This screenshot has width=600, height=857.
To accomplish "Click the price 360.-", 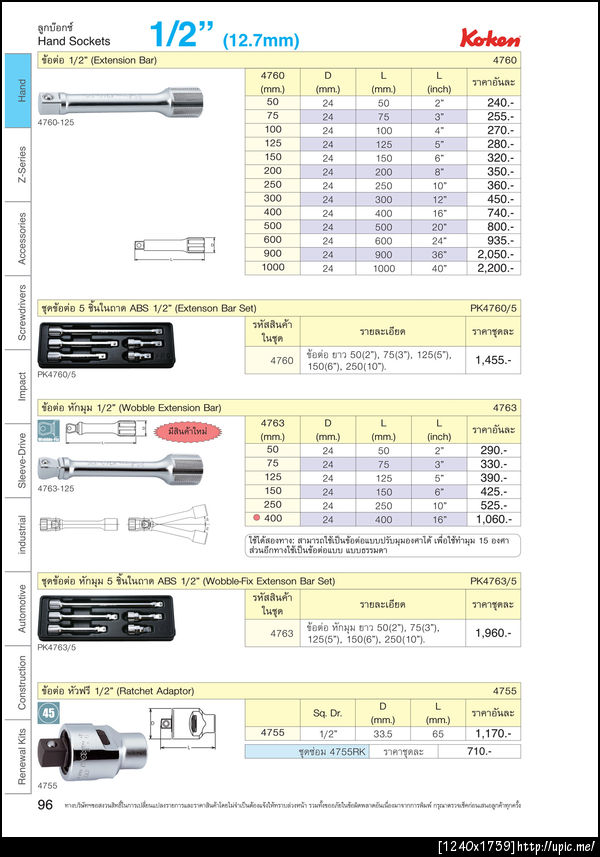I will (x=500, y=185).
